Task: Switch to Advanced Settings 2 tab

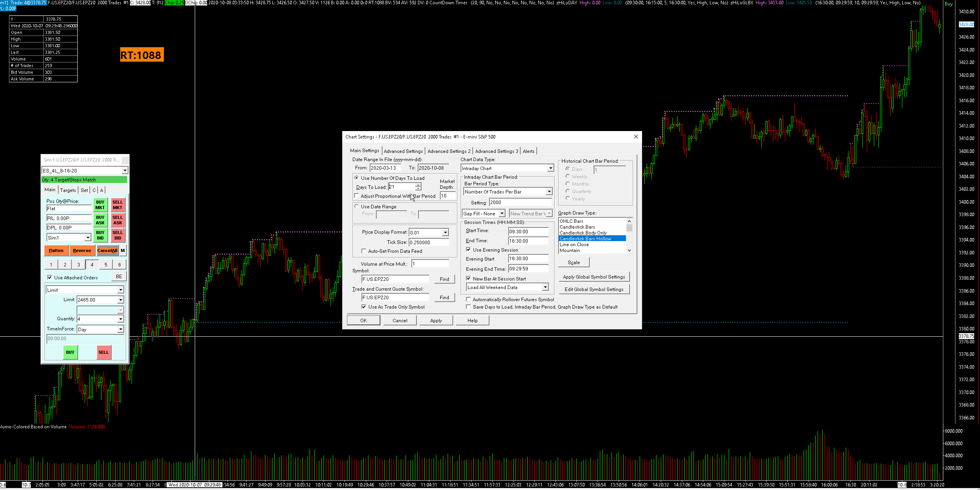Action: coord(448,151)
